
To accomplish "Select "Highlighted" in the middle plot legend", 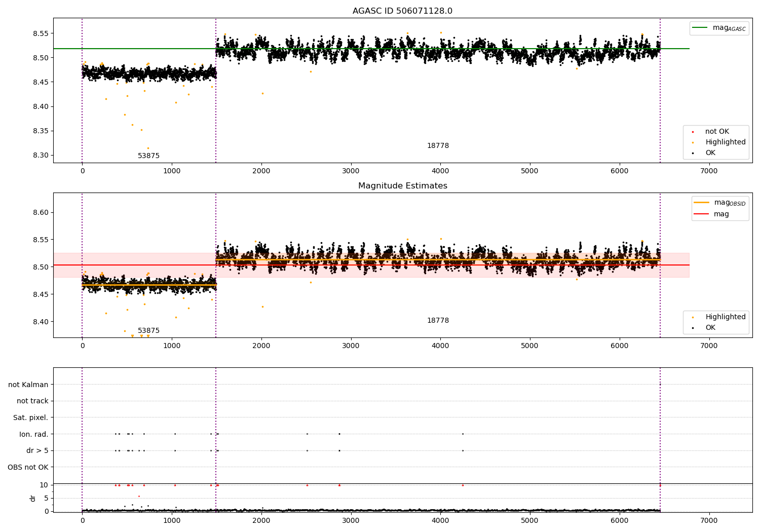I will click(726, 317).
